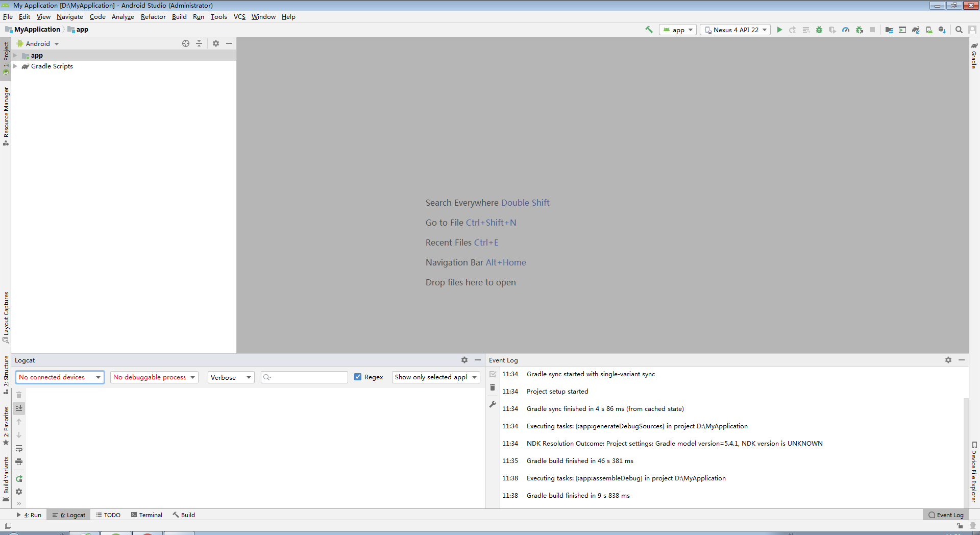
Task: Click the Down Stack Trace arrow in Logcat
Action: click(x=19, y=435)
